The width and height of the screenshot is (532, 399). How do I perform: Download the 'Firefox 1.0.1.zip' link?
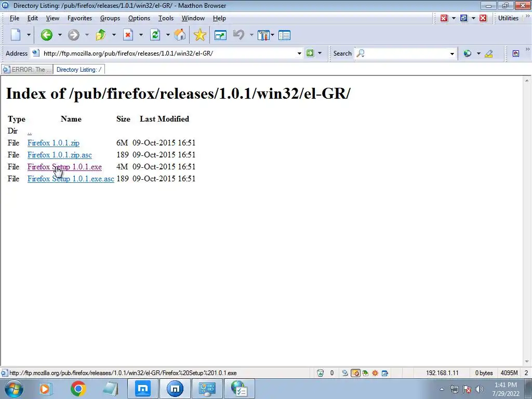pyautogui.click(x=54, y=143)
